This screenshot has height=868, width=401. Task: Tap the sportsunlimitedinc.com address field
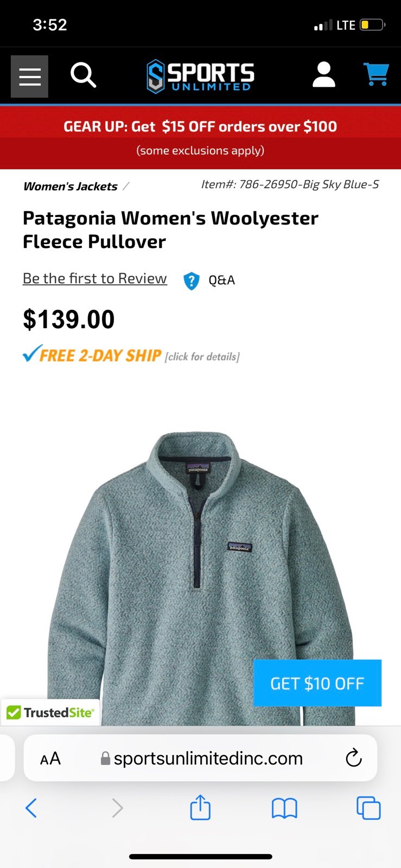[200, 758]
